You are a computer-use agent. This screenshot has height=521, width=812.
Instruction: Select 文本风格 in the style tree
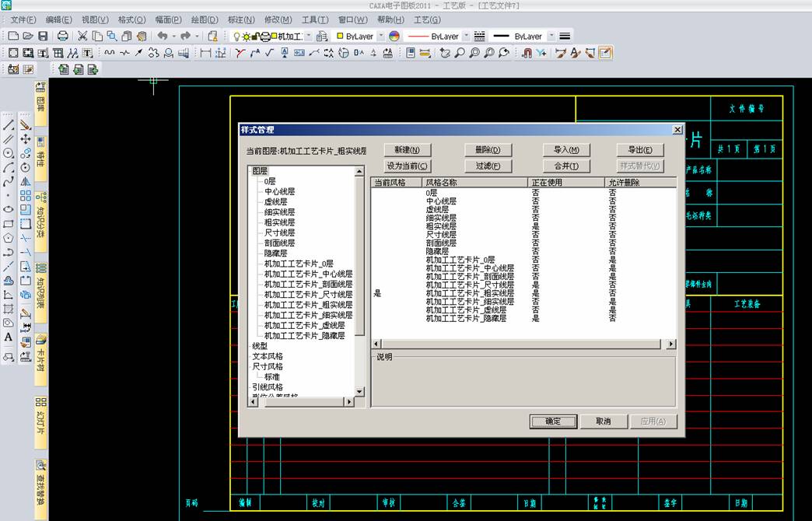point(268,356)
